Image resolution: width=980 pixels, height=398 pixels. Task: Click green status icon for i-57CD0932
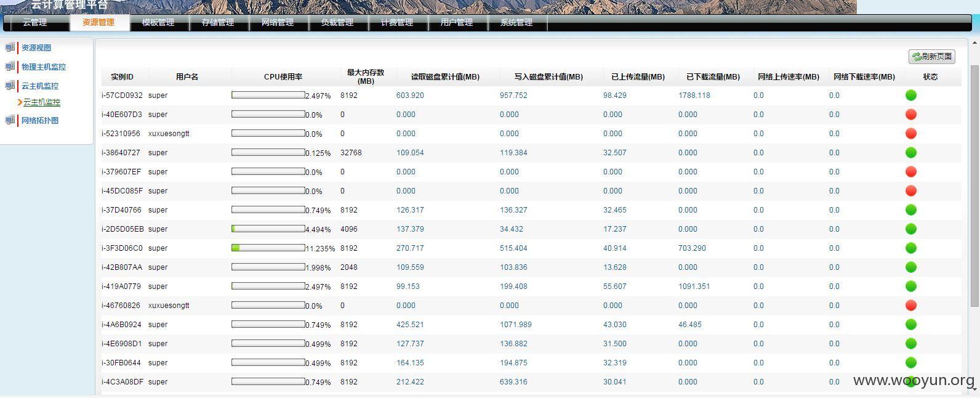pyautogui.click(x=911, y=95)
